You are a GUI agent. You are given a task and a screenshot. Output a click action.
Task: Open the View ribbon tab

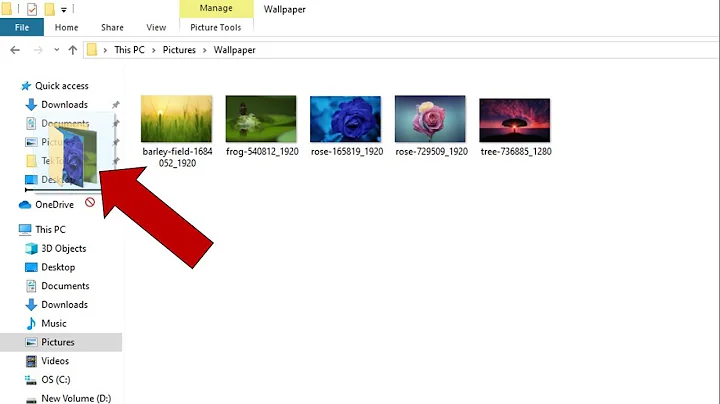156,27
